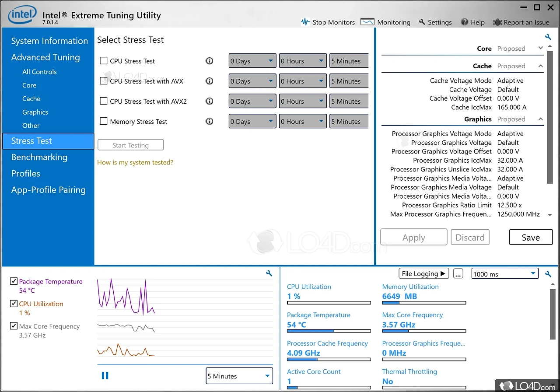Enable the CPU Stress Test checkbox

tap(104, 61)
